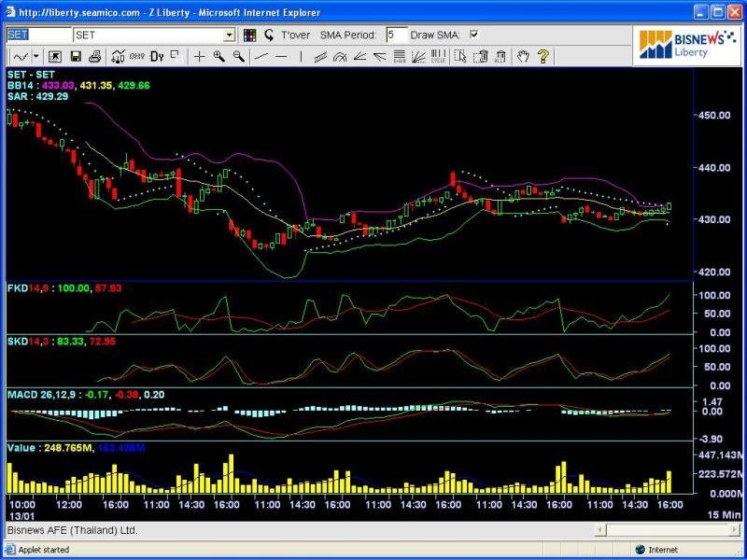Select the Fibonacci arcs tool
The image size is (747, 560).
tap(340, 57)
